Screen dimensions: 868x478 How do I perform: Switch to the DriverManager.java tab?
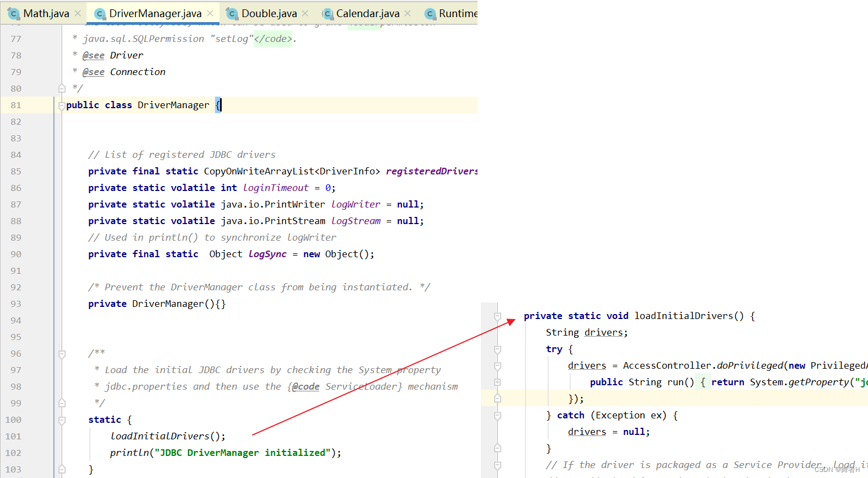pos(155,13)
